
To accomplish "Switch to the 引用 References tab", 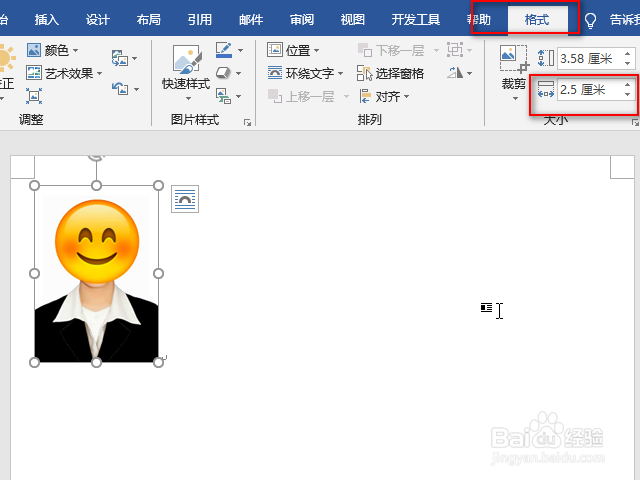I will 200,19.
